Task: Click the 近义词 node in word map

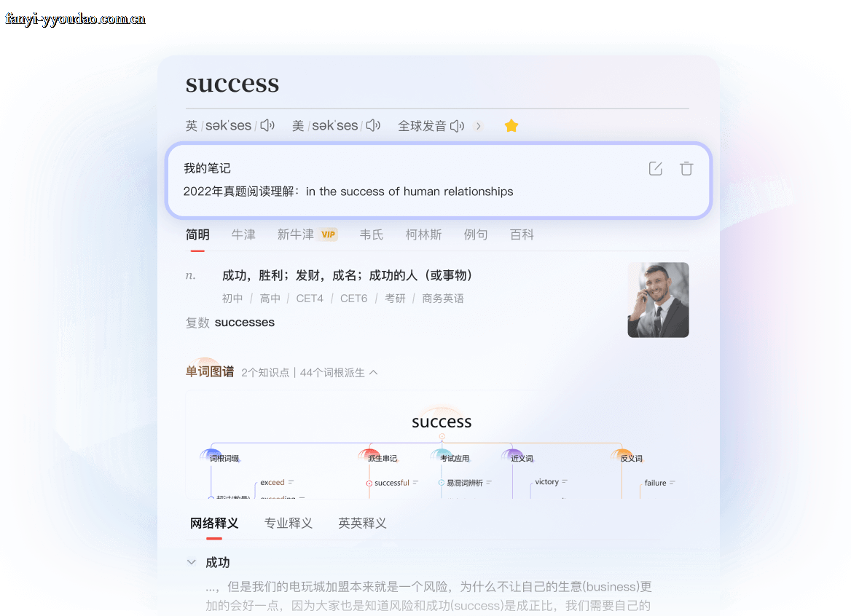Action: [522, 458]
